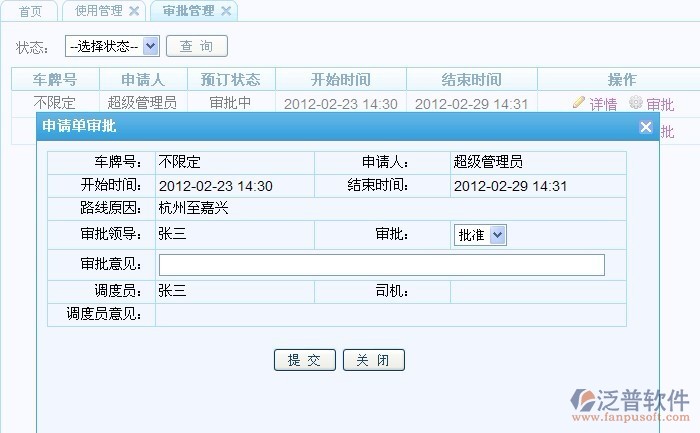Click the 车牌号 column header
This screenshot has width=700, height=433.
pyautogui.click(x=54, y=80)
